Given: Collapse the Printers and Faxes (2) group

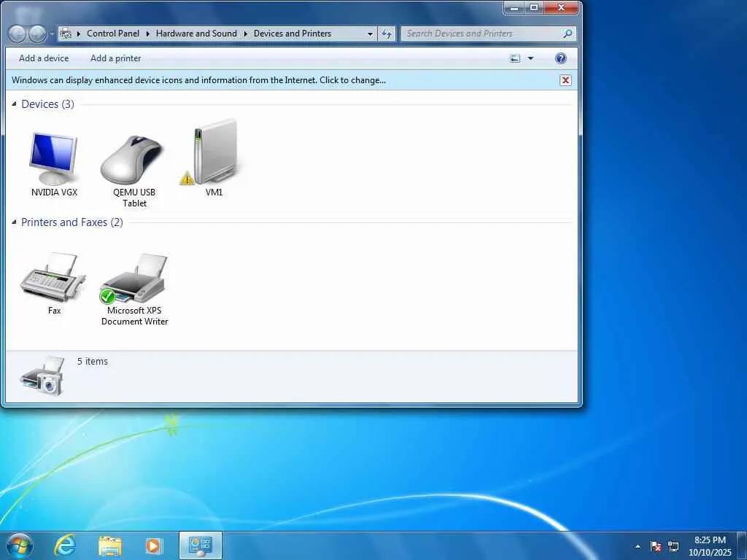Looking at the screenshot, I should pyautogui.click(x=14, y=222).
